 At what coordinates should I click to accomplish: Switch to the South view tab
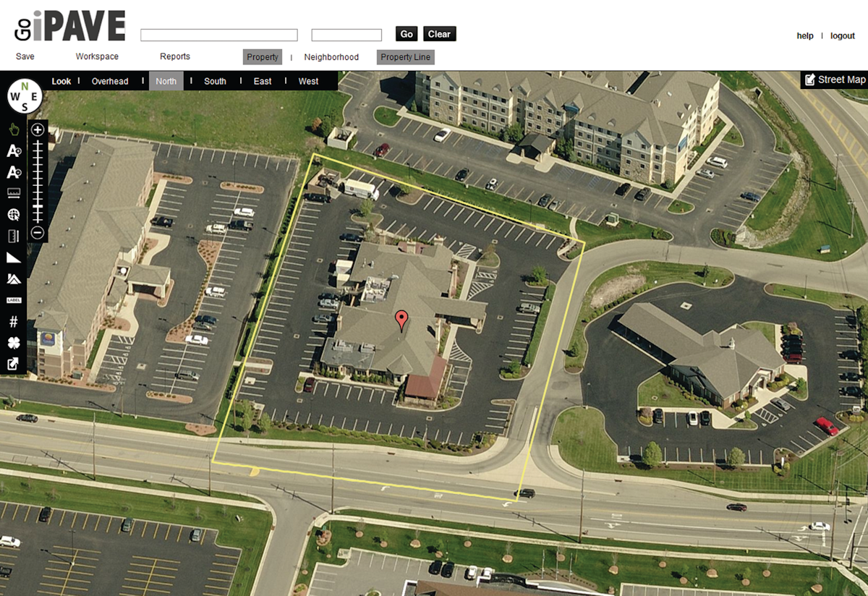click(x=214, y=81)
